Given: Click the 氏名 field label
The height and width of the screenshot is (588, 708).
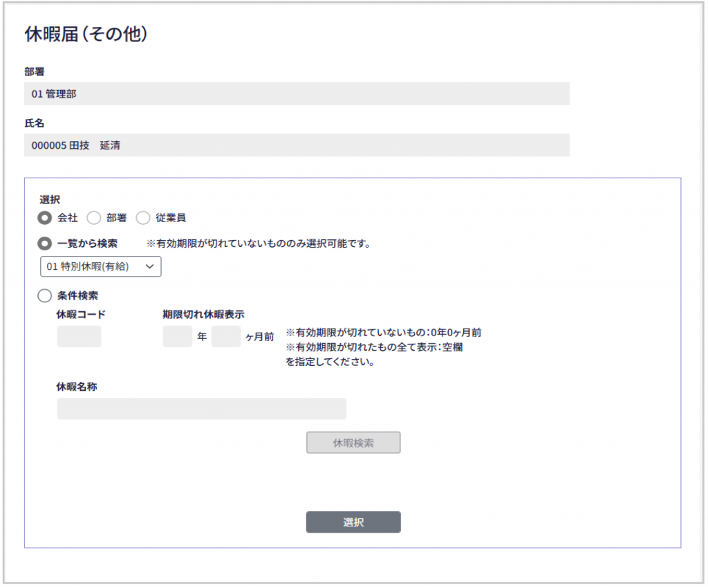Looking at the screenshot, I should tap(35, 123).
